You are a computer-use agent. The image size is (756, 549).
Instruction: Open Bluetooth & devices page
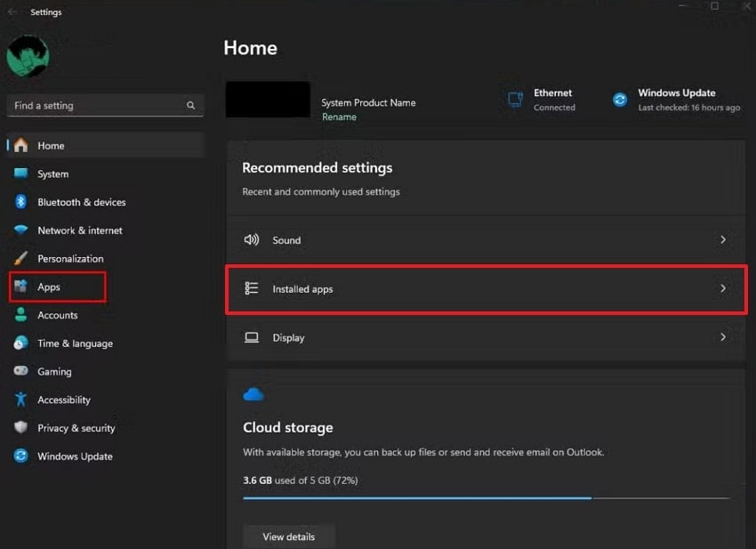tap(107, 202)
